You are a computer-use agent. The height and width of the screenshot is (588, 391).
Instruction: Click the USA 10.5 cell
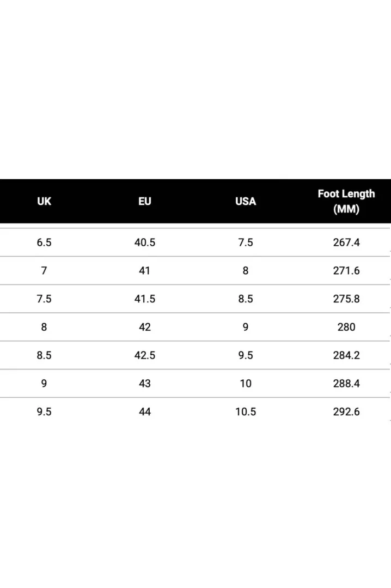pyautogui.click(x=246, y=412)
